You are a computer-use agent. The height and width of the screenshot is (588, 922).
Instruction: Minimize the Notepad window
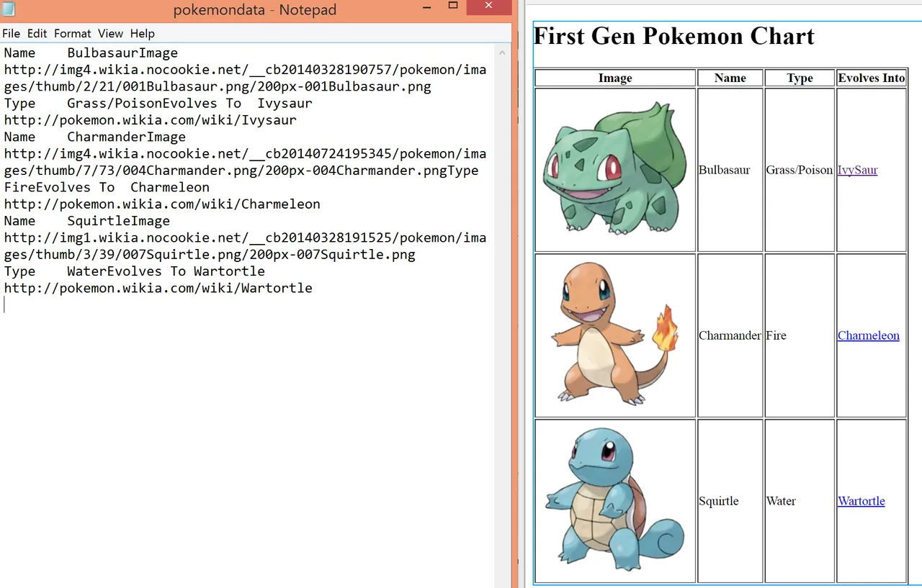point(427,7)
